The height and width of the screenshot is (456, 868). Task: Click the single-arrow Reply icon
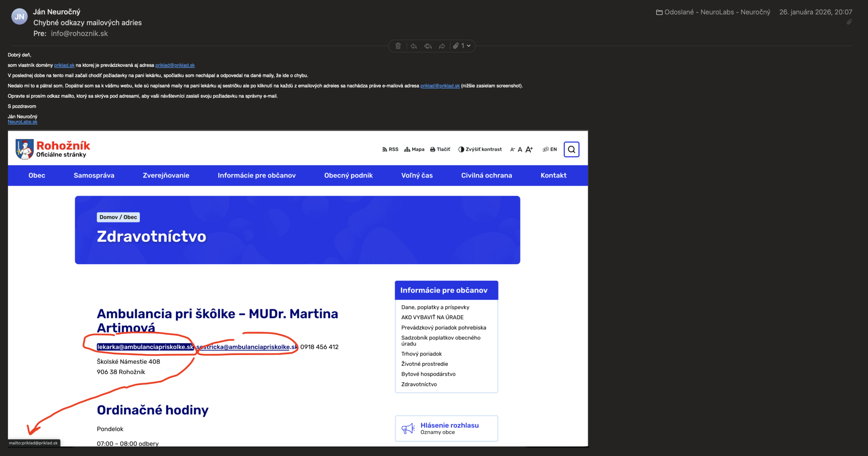pos(413,46)
